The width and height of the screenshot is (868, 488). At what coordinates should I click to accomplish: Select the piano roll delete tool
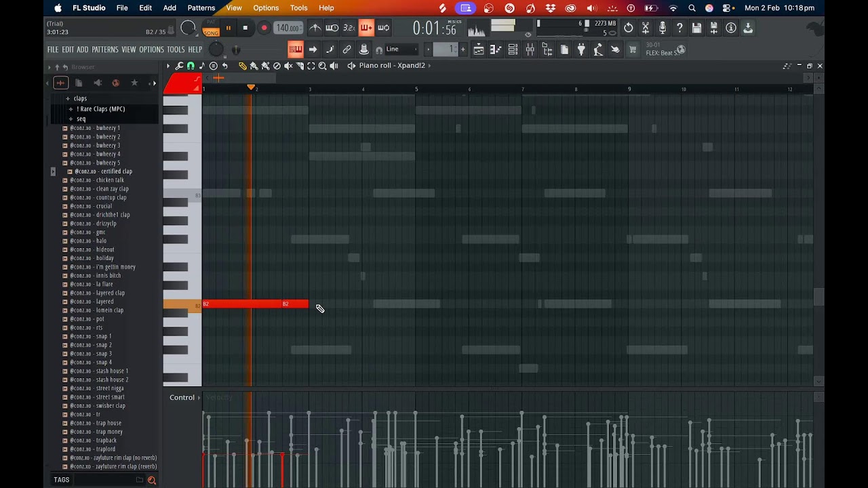[277, 66]
